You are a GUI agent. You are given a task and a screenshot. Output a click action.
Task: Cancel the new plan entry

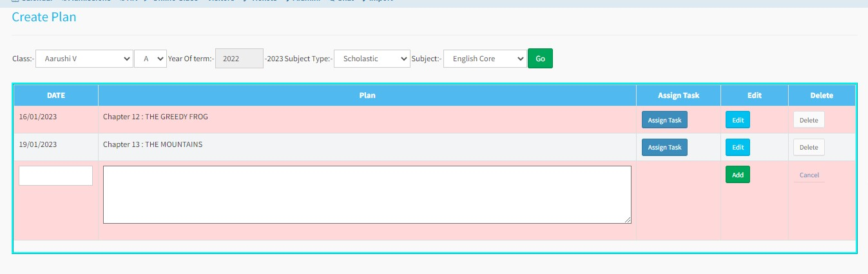click(809, 175)
